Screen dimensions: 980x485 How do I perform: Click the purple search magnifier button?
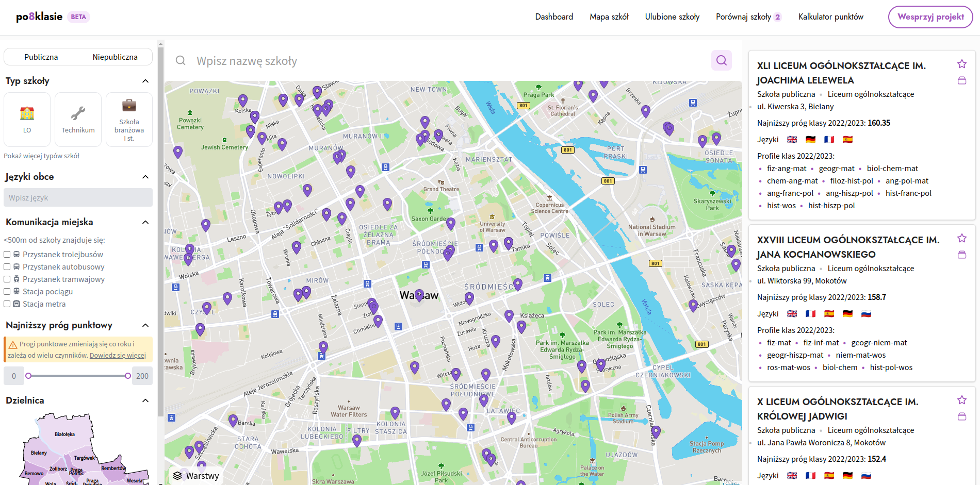pos(721,61)
